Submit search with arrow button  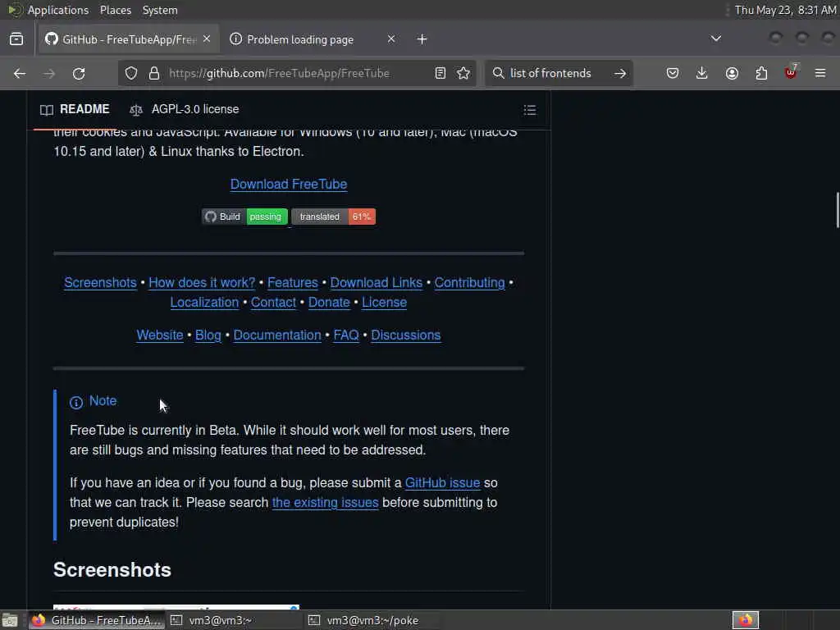click(x=620, y=73)
